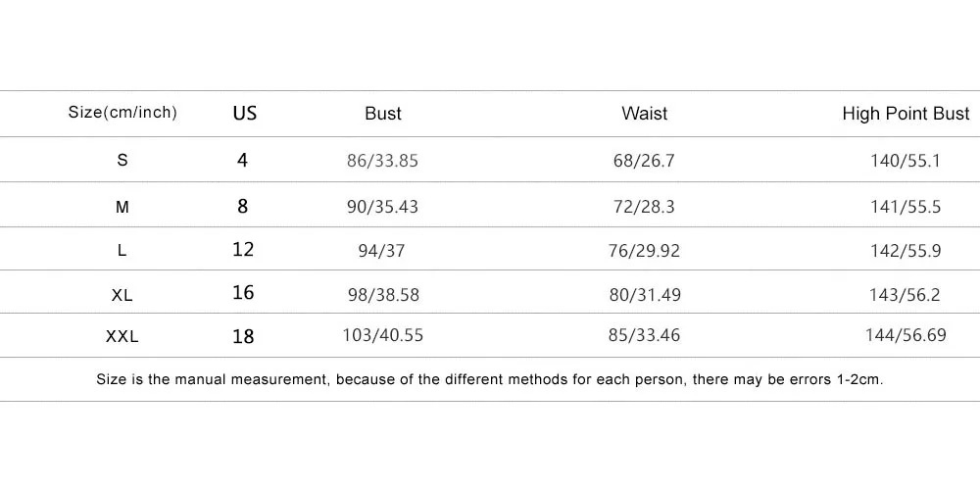The width and height of the screenshot is (980, 490).
Task: Click waist value 72/28.3
Action: (645, 207)
